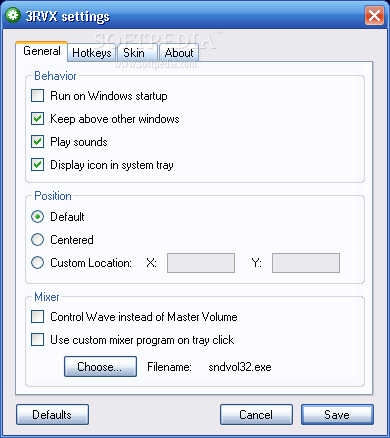Go to the About tab

tap(179, 53)
